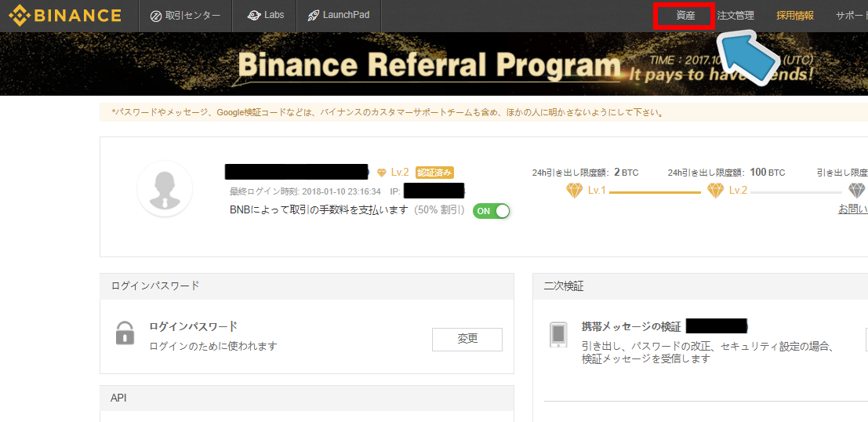
Task: Click the user avatar picture
Action: click(165, 188)
